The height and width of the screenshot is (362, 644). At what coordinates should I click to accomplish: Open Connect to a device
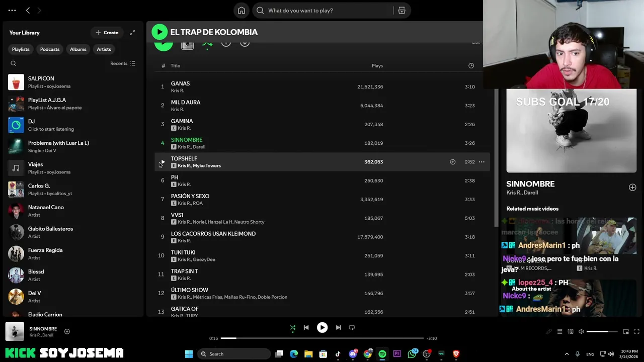pos(571,332)
